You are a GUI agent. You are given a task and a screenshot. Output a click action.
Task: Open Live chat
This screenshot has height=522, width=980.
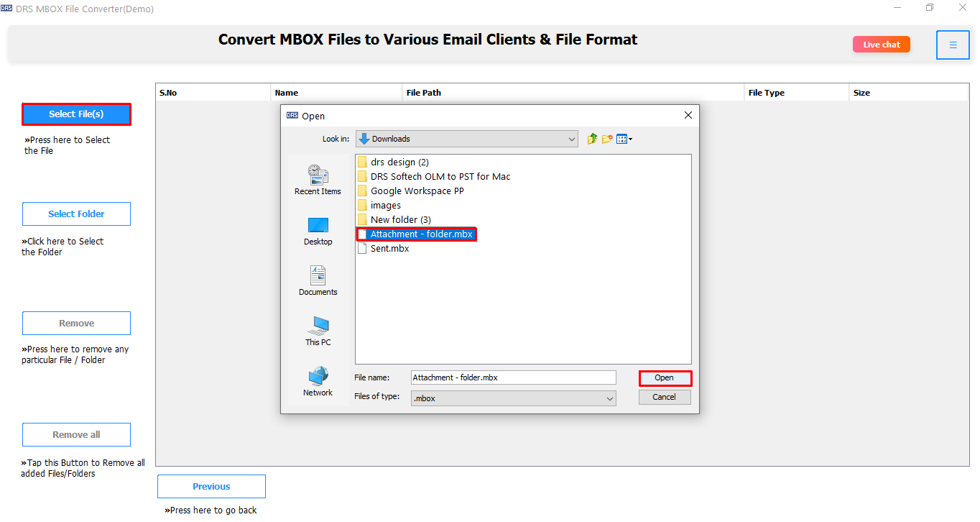(x=882, y=45)
